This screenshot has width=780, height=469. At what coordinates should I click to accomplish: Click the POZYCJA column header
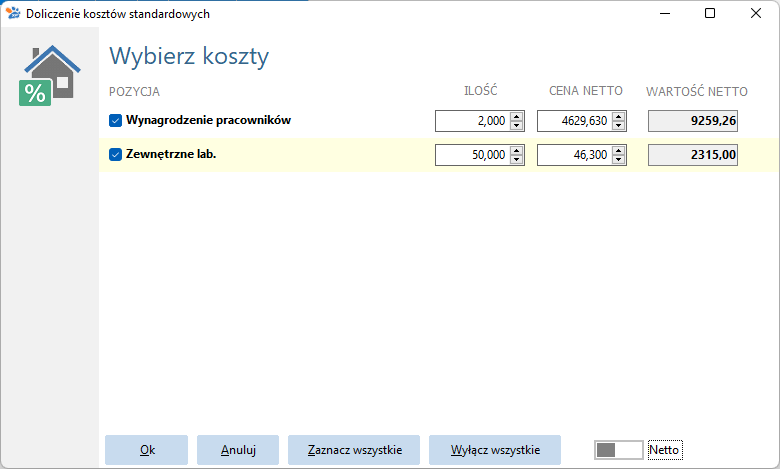[134, 92]
